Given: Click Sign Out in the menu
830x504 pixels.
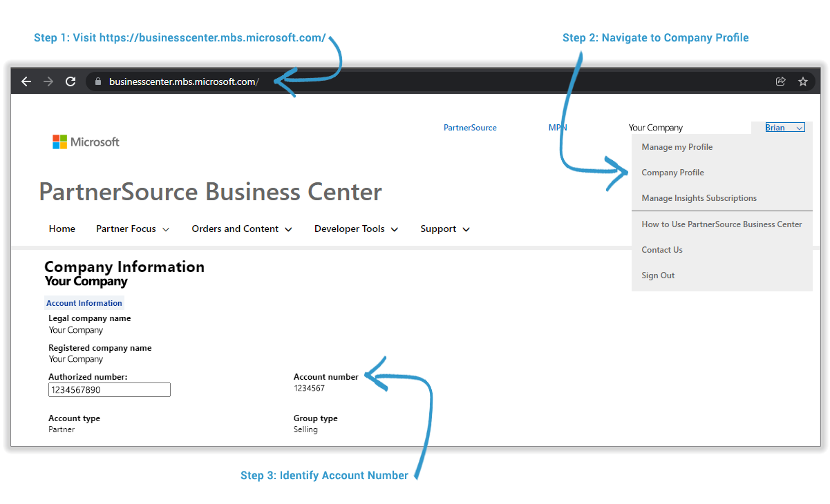Looking at the screenshot, I should pos(658,275).
